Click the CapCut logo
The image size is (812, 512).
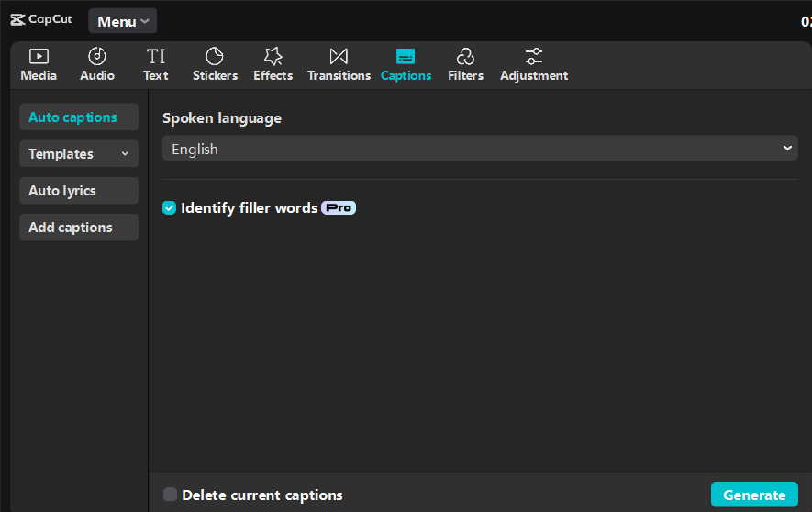coord(41,19)
